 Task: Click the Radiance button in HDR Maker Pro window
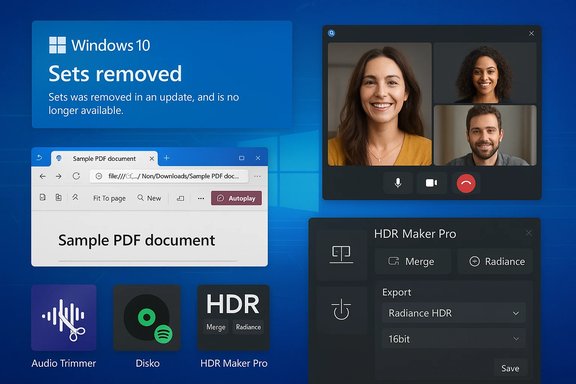pyautogui.click(x=495, y=261)
